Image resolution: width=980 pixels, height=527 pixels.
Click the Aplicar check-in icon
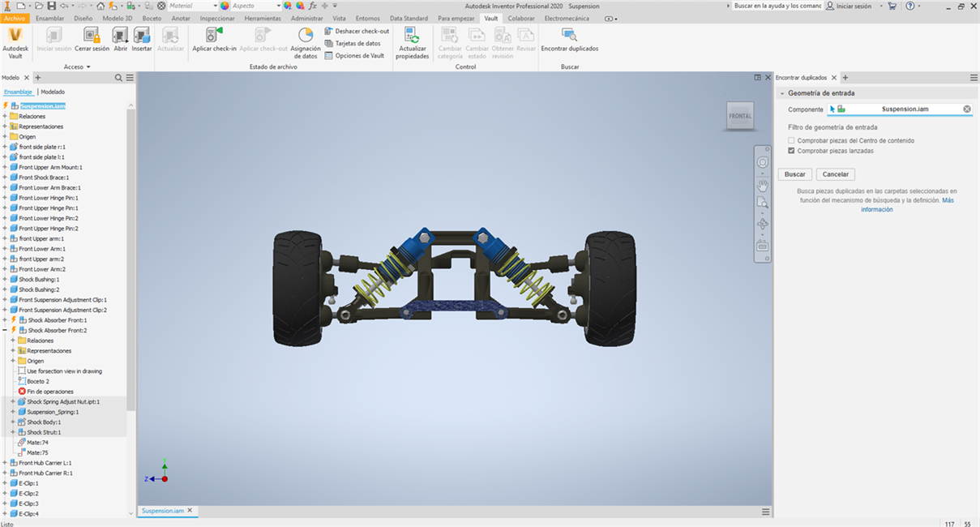pos(214,35)
